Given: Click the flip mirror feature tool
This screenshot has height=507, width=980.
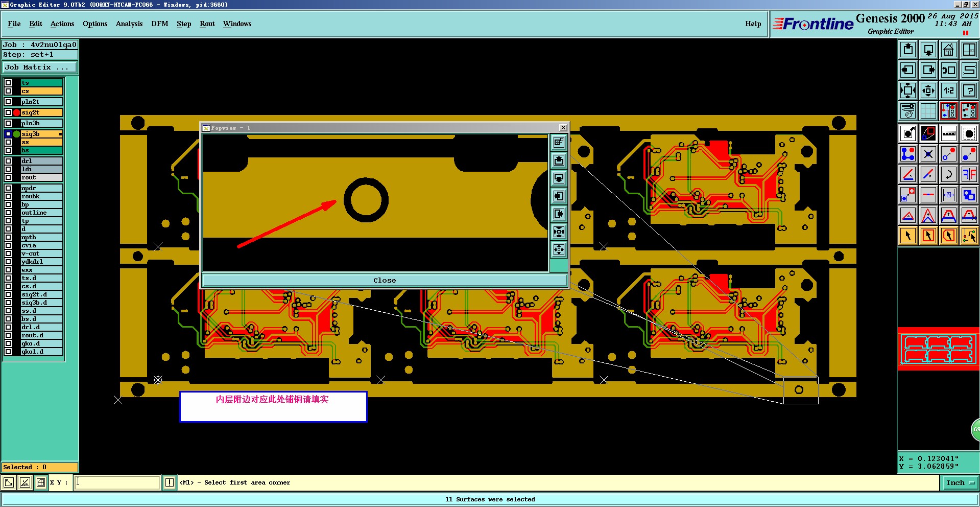Looking at the screenshot, I should [x=969, y=174].
